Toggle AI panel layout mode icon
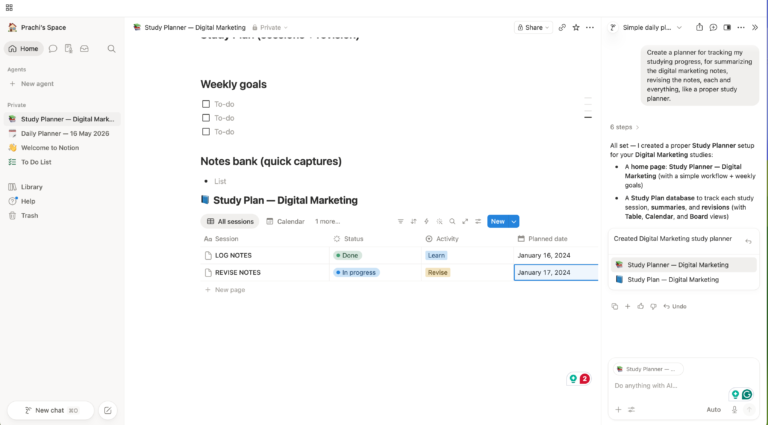Image resolution: width=768 pixels, height=425 pixels. [727, 27]
